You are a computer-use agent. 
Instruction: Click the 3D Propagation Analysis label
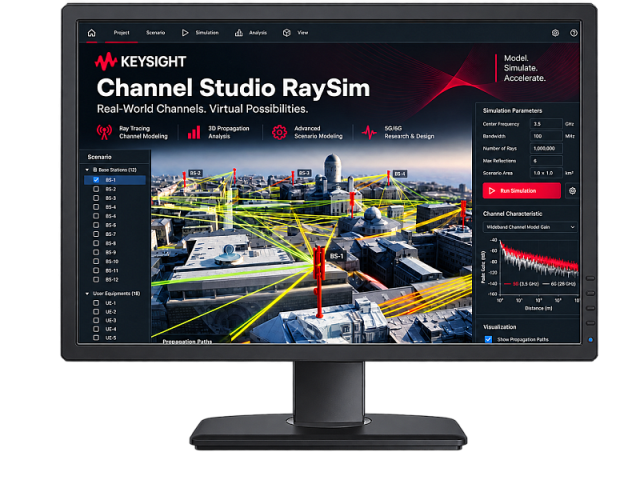[229, 132]
